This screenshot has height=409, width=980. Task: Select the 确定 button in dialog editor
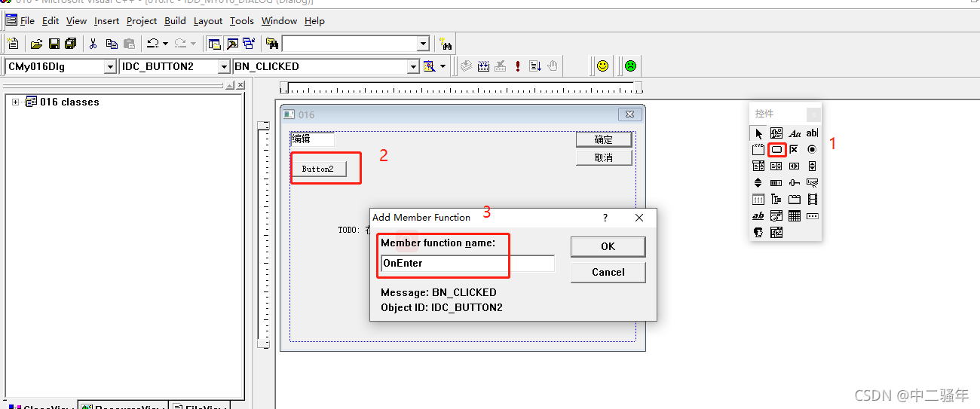click(604, 139)
